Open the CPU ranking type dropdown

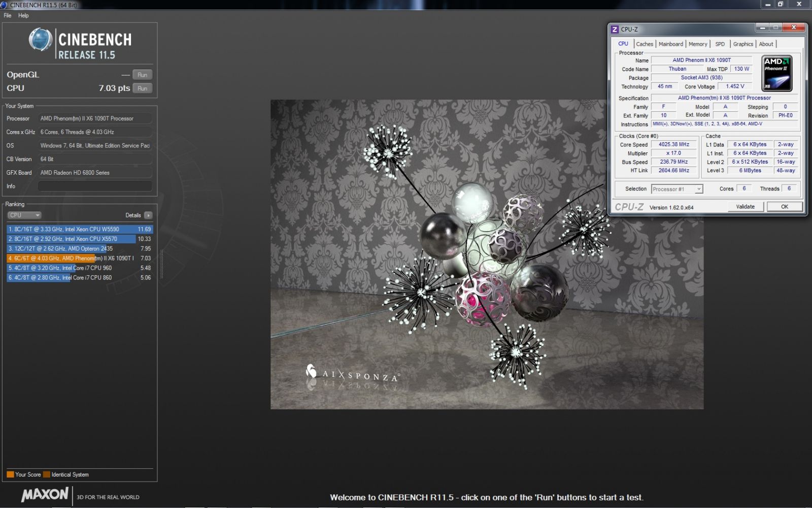point(24,215)
